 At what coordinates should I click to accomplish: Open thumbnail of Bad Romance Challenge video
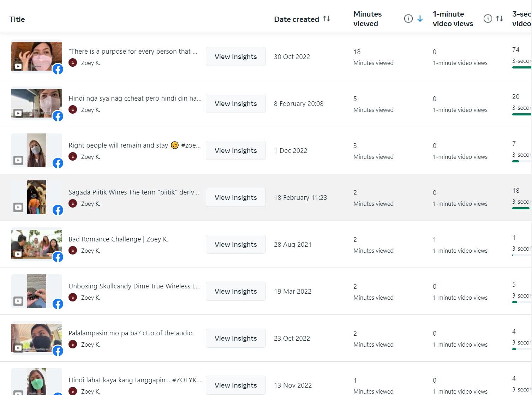coord(36,244)
